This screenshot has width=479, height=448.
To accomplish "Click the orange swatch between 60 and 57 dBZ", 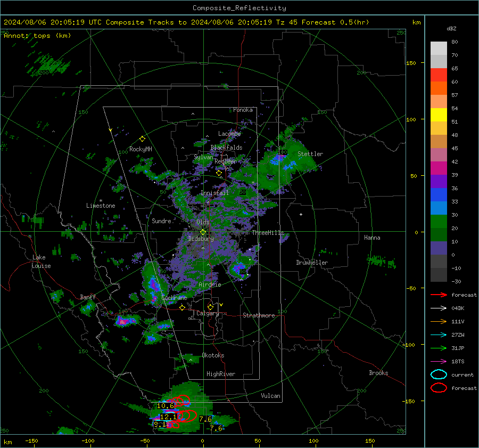I will point(439,88).
